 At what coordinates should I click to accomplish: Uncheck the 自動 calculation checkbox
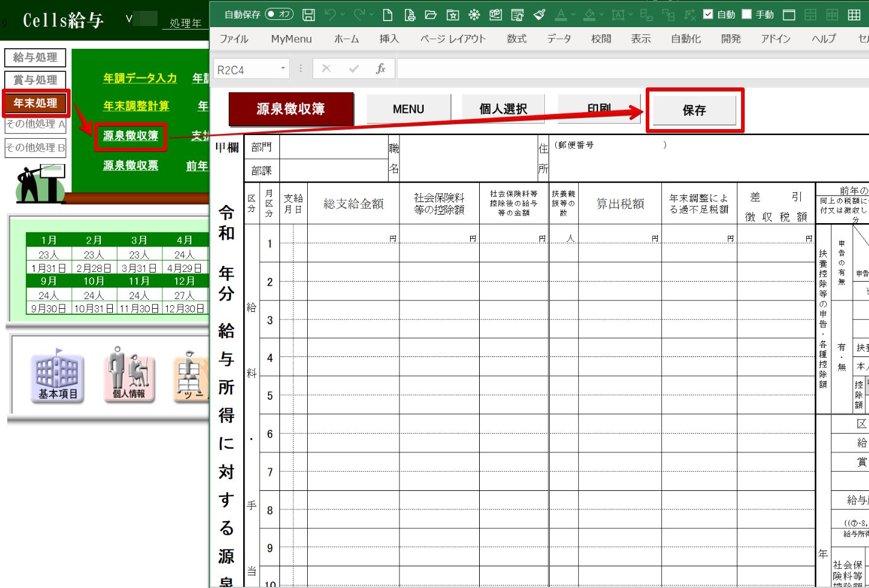click(708, 14)
